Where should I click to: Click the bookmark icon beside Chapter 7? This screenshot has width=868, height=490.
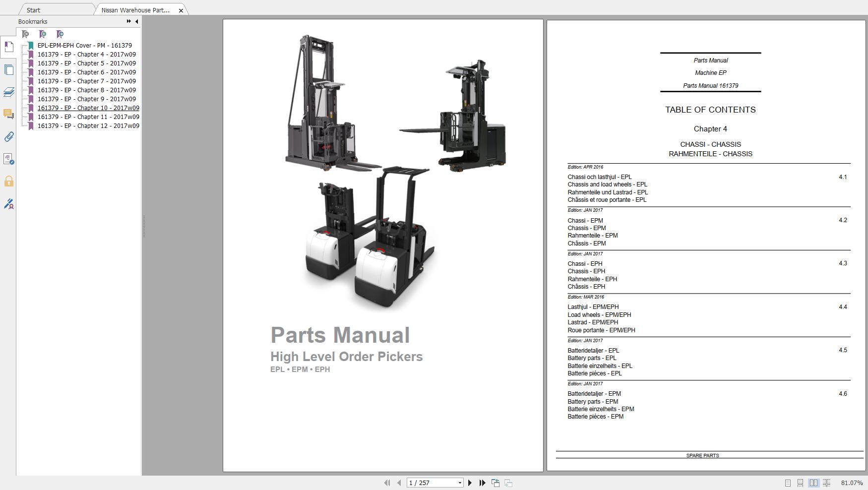click(31, 81)
